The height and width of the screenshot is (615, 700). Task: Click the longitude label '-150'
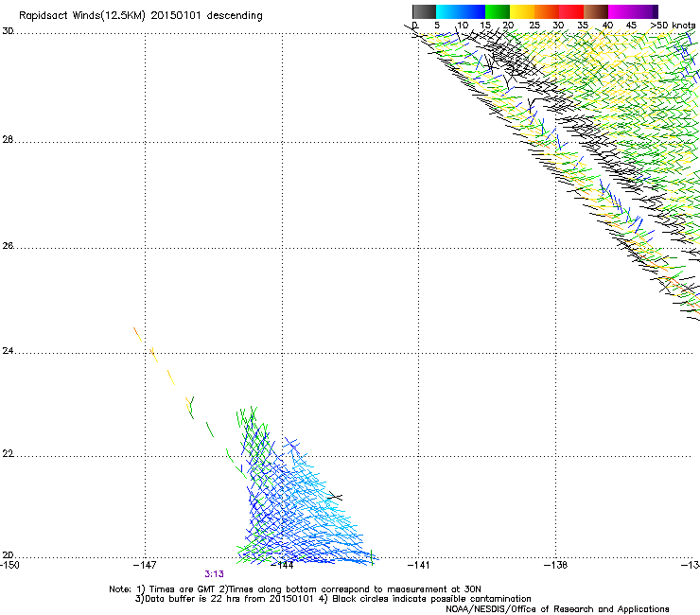pos(9,566)
